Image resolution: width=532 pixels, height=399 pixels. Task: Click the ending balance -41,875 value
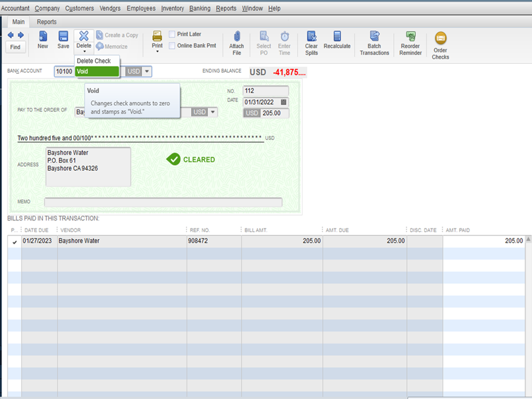tap(289, 72)
